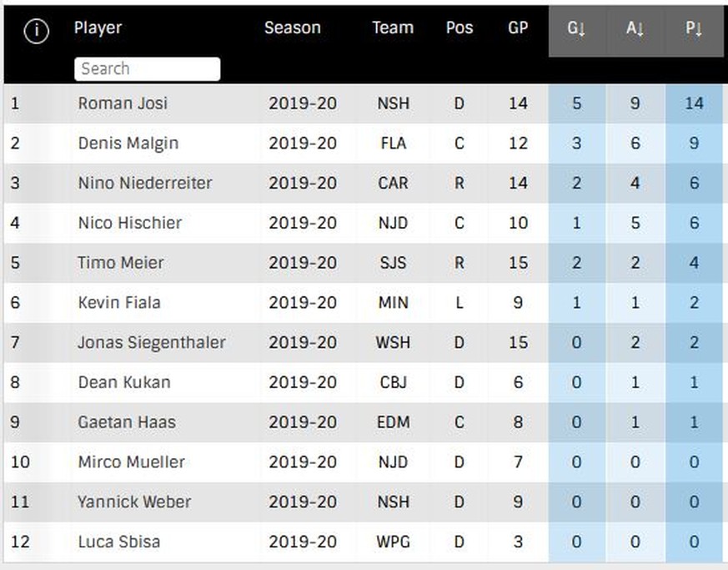Screen dimensions: 728x570
Task: Click the NSH team code for Yannick Weber
Action: click(x=393, y=502)
